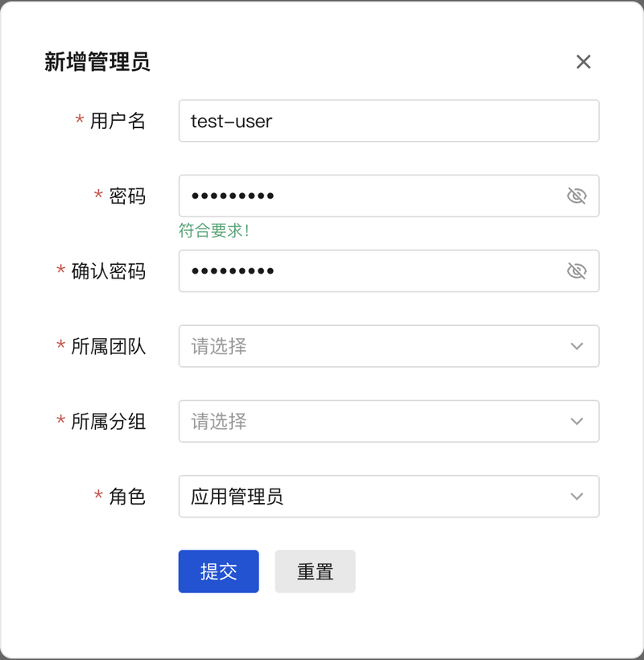Select the 应用管理员 role value

[x=237, y=497]
